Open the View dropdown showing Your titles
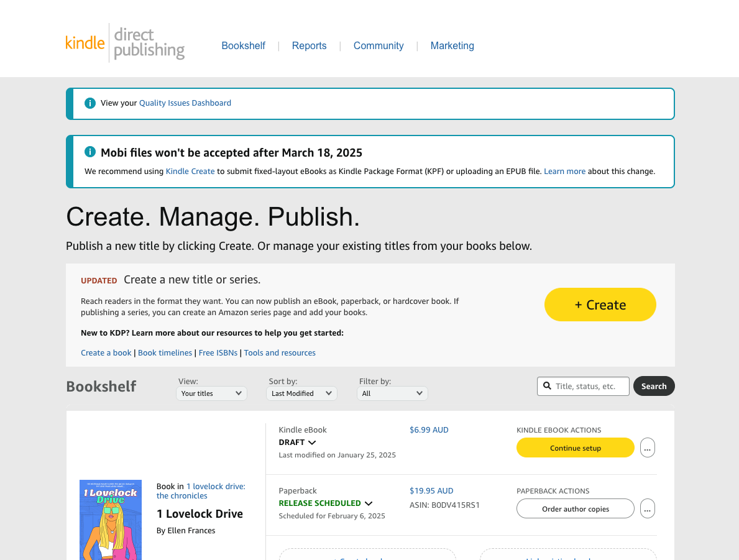 click(x=211, y=393)
